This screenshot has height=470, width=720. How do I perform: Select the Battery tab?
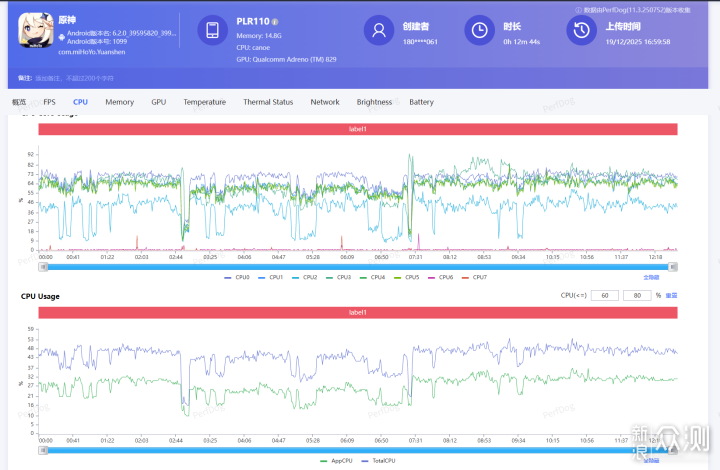pos(421,102)
